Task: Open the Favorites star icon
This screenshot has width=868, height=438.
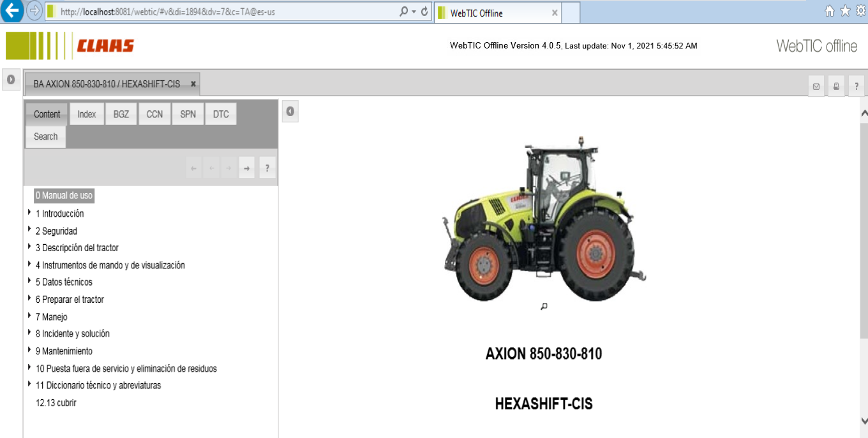Action: pos(845,11)
